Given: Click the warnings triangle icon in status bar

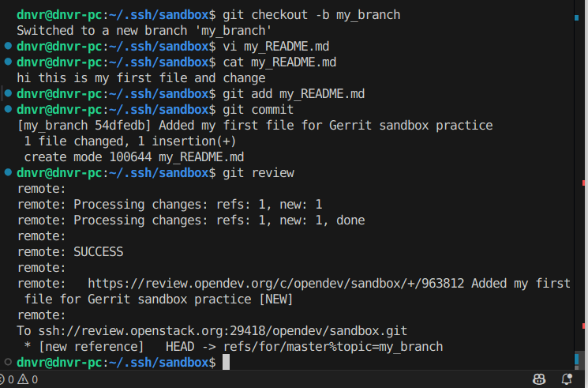Looking at the screenshot, I should pyautogui.click(x=23, y=379).
